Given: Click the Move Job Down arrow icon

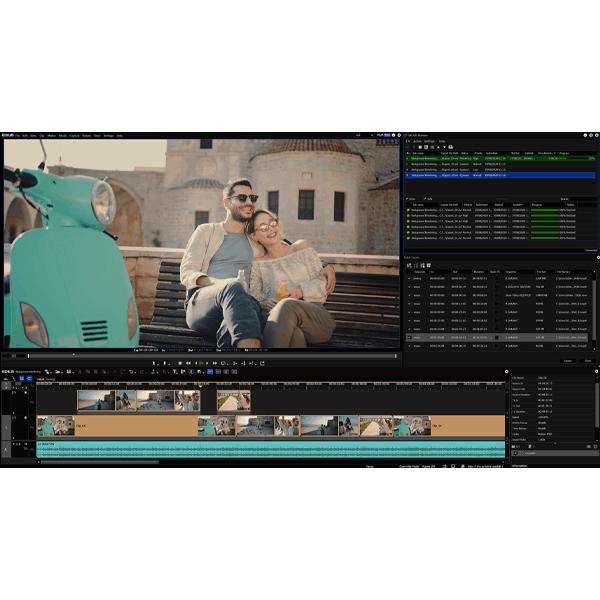Looking at the screenshot, I should [x=444, y=147].
